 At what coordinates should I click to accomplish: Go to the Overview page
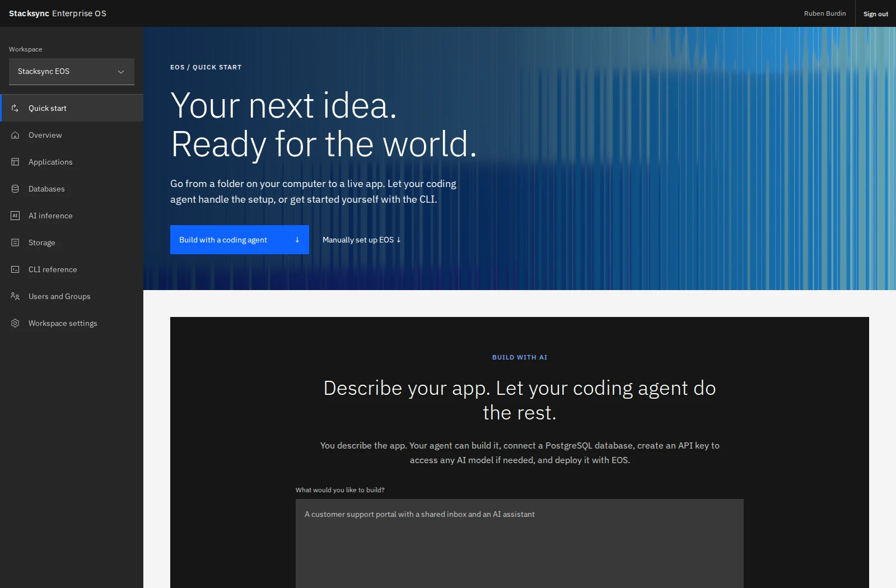tap(72, 135)
